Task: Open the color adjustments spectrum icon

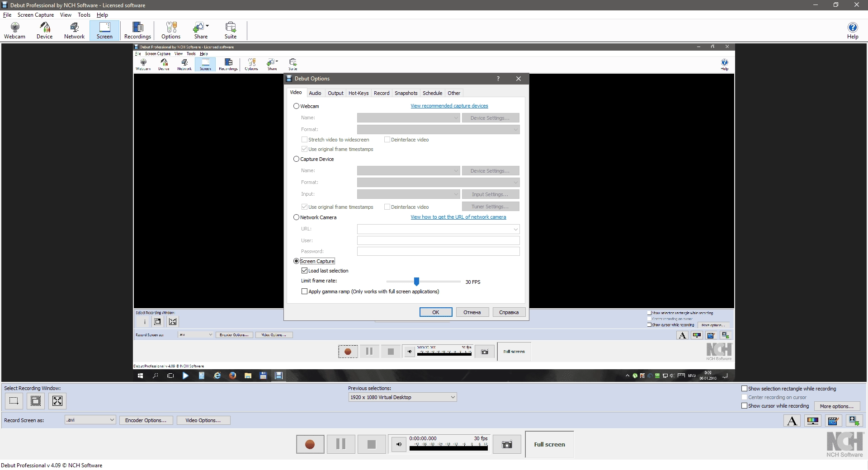Action: tap(813, 421)
